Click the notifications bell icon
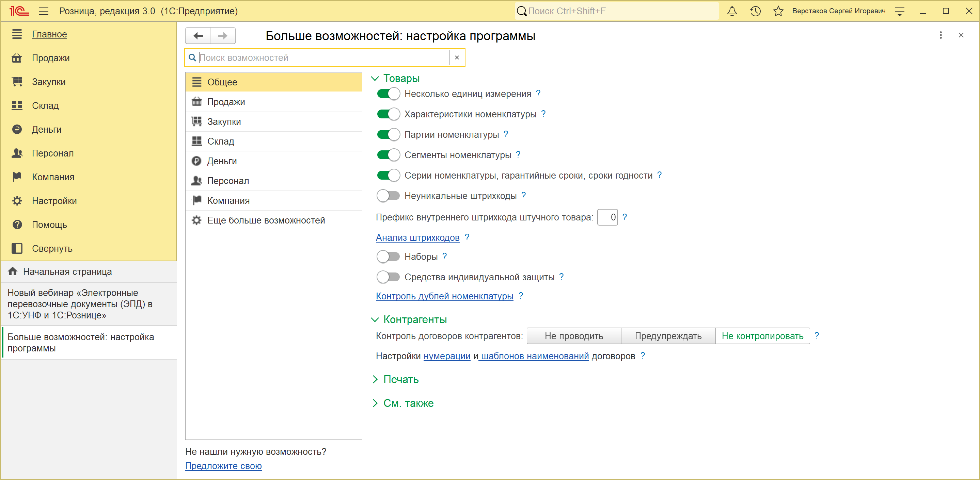980x480 pixels. tap(731, 11)
